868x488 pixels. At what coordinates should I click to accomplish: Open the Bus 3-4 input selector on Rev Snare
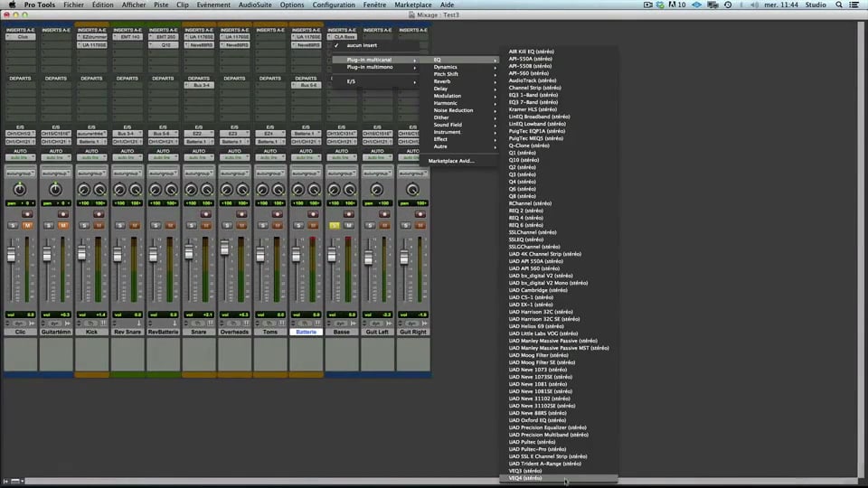127,134
